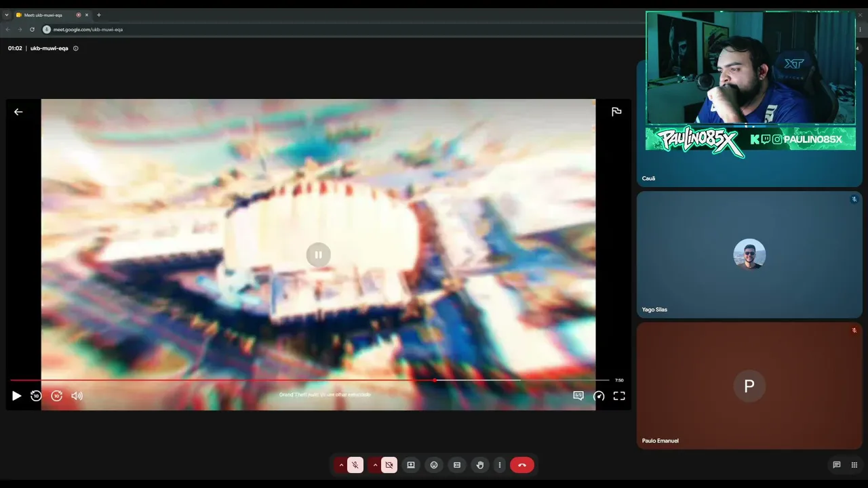
Task: Expand audio settings arrow beside microphone
Action: 341,465
